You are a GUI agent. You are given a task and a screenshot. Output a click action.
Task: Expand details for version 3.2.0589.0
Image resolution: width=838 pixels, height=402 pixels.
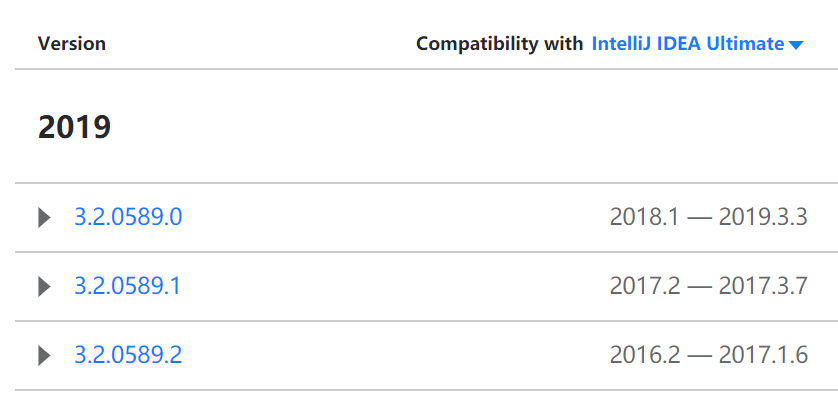(44, 218)
